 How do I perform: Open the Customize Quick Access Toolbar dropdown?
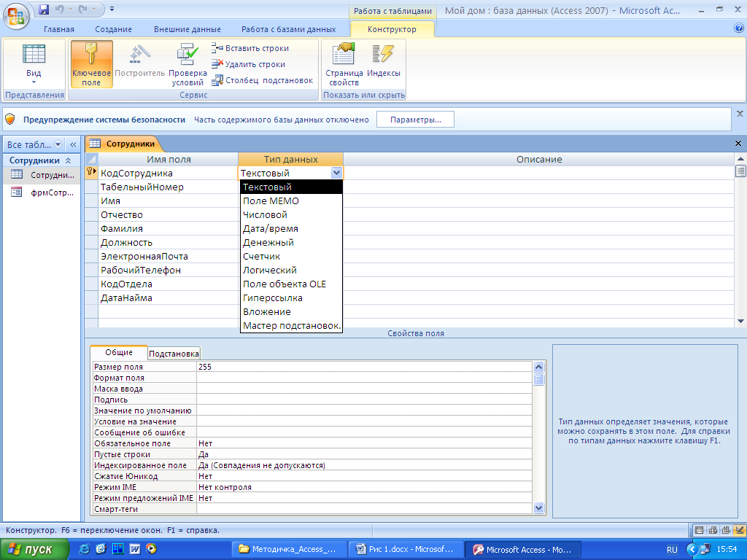112,9
